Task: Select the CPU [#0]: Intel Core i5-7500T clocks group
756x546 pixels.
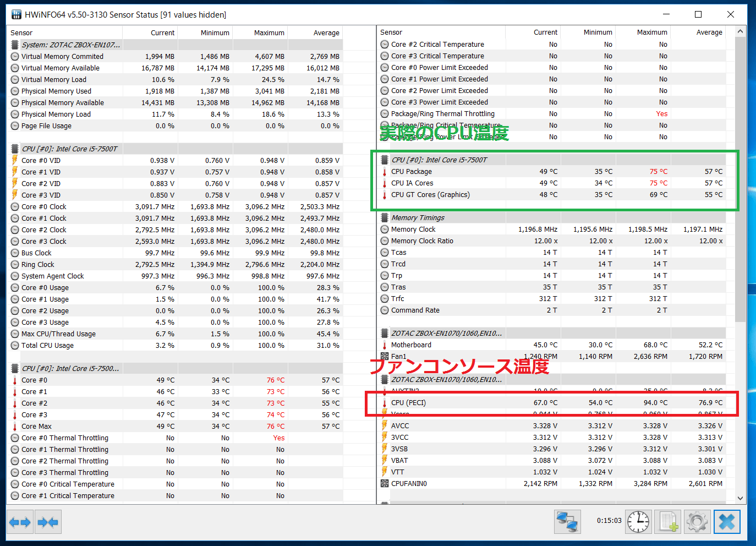Action: 175,149
